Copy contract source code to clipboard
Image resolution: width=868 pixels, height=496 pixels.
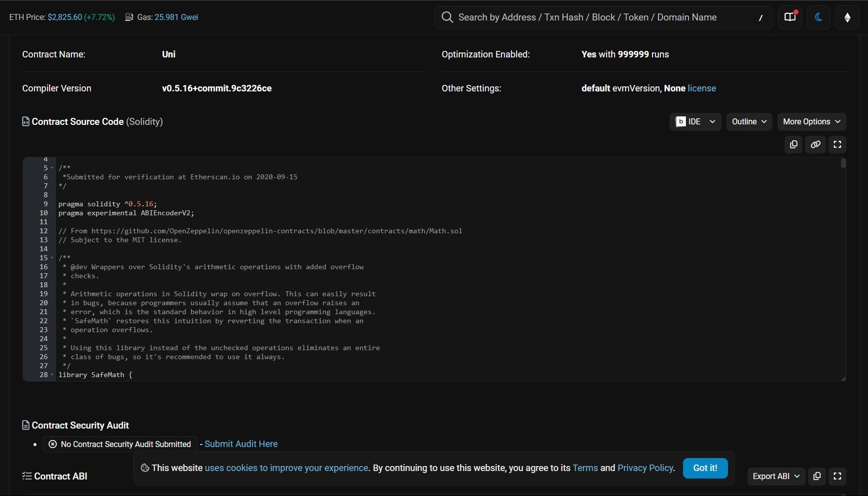793,145
